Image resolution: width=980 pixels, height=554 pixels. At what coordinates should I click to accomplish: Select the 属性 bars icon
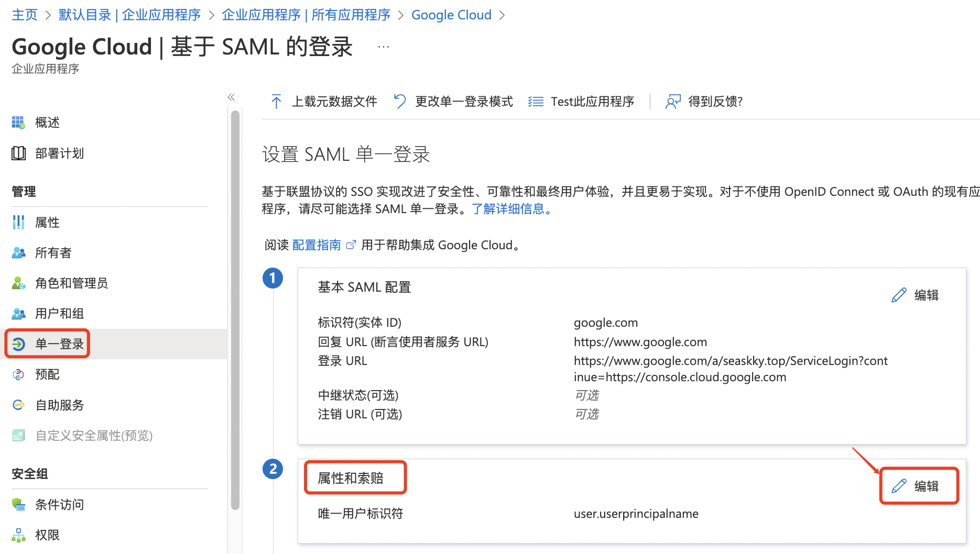pyautogui.click(x=18, y=223)
